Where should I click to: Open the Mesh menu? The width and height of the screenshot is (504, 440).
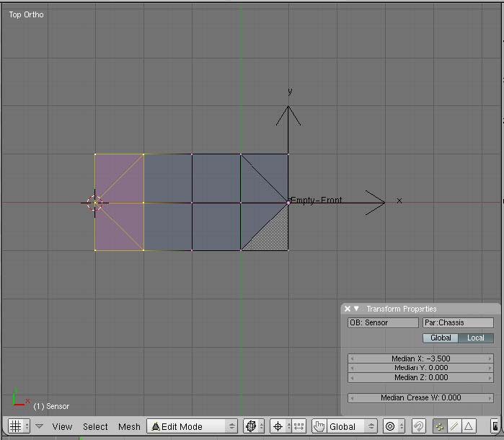[129, 426]
